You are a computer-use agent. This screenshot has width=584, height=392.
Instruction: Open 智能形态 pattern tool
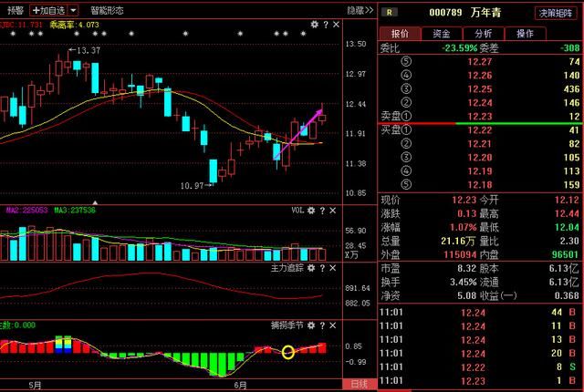[107, 10]
